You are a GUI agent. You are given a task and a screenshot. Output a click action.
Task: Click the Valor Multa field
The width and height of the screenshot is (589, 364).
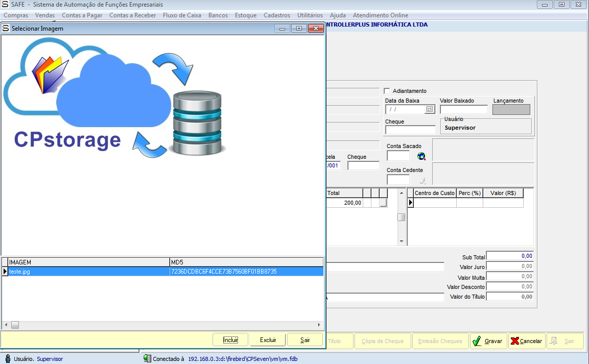[510, 276]
